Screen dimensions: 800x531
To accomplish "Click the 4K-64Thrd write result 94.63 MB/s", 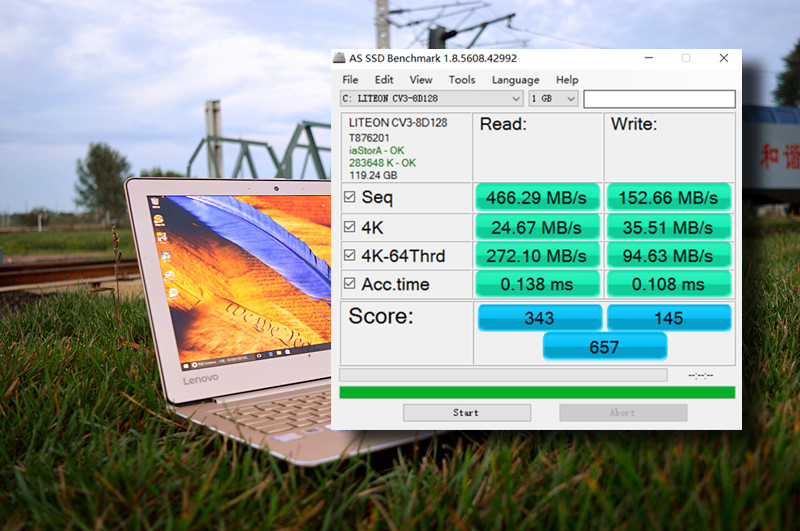I will 668,256.
